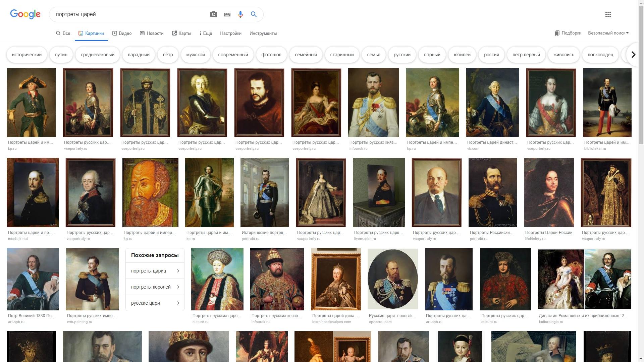Apply the юбилей filter chip

tap(462, 55)
